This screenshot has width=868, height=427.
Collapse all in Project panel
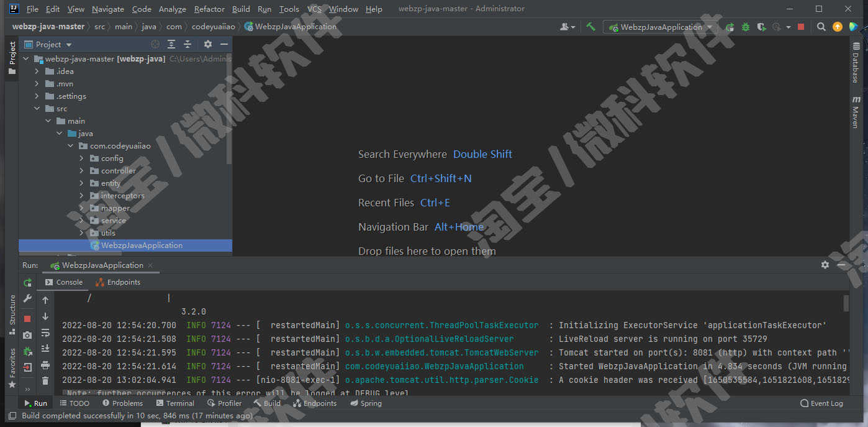pos(187,44)
